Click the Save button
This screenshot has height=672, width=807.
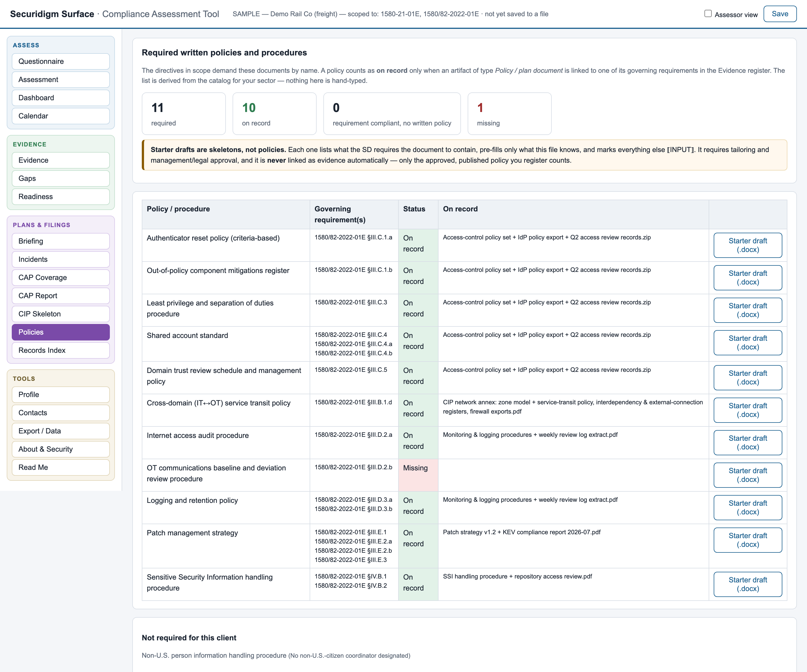coord(780,14)
